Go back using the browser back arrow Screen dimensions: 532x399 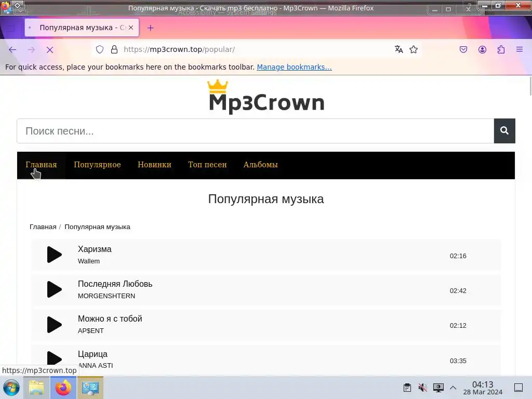click(x=12, y=50)
